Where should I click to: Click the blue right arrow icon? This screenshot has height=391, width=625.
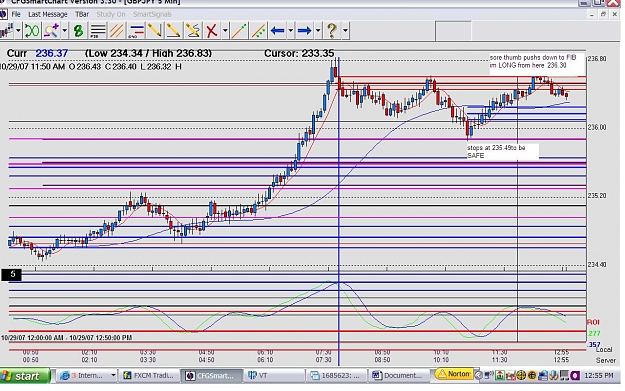coord(305,31)
